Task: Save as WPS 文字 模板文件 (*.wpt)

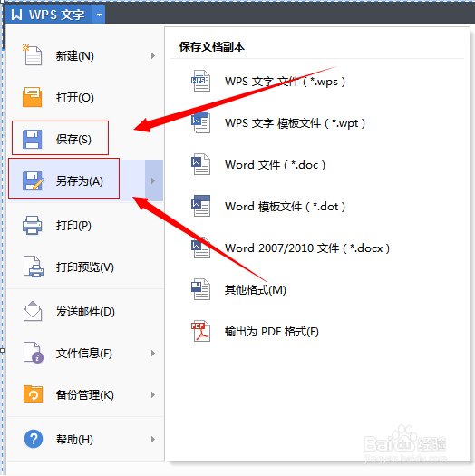Action: pyautogui.click(x=295, y=123)
